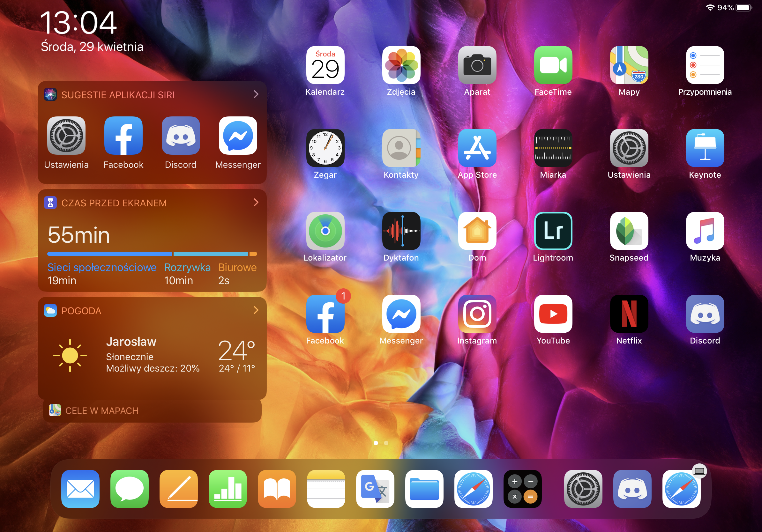Expand the Czas przed ekranem widget
Image resolution: width=762 pixels, height=532 pixels.
pos(256,202)
